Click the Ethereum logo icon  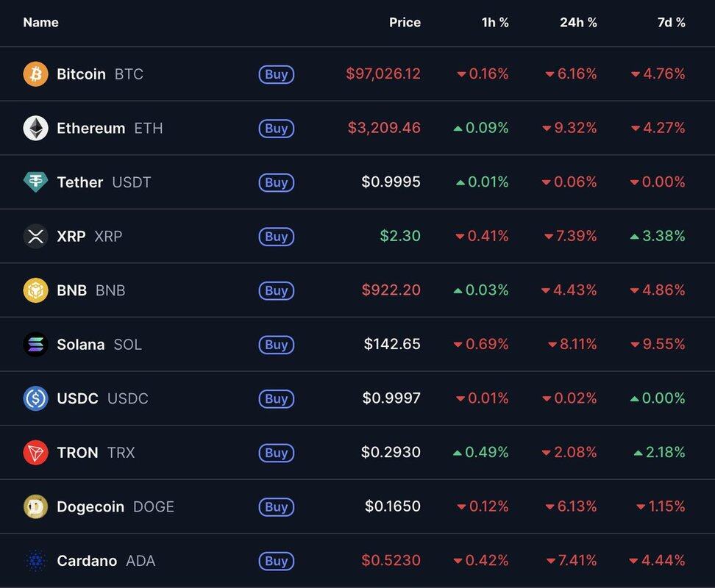pyautogui.click(x=35, y=128)
